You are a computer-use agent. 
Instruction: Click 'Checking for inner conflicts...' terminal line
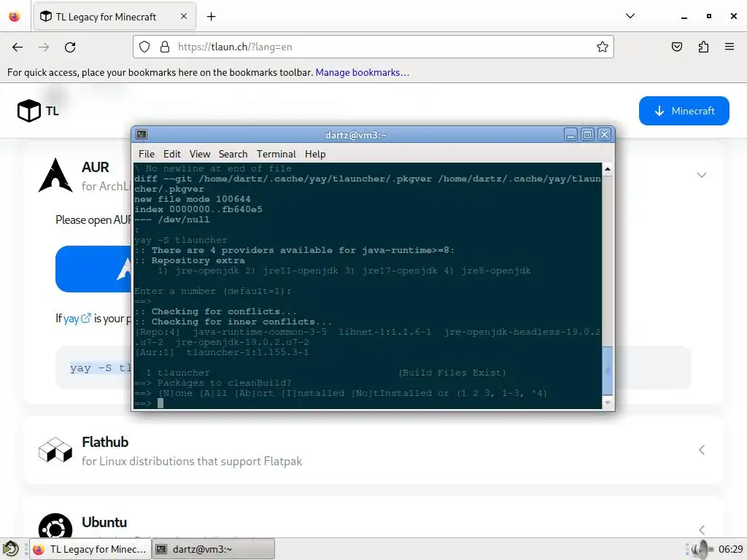[x=233, y=322]
